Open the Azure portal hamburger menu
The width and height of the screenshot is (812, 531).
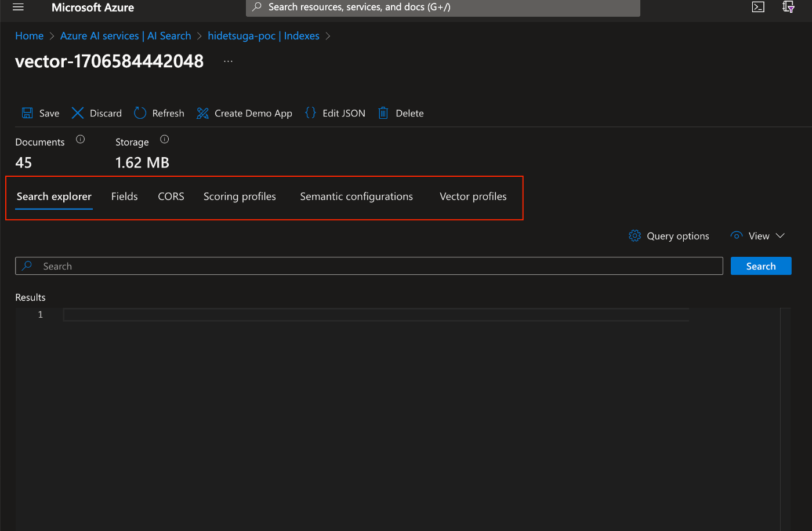pyautogui.click(x=18, y=7)
